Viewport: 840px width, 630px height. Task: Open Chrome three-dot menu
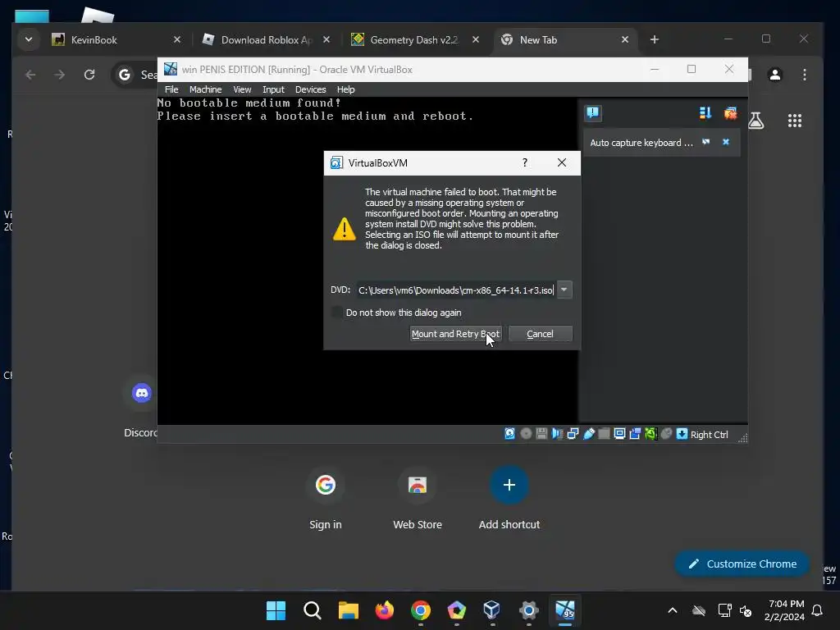click(805, 75)
